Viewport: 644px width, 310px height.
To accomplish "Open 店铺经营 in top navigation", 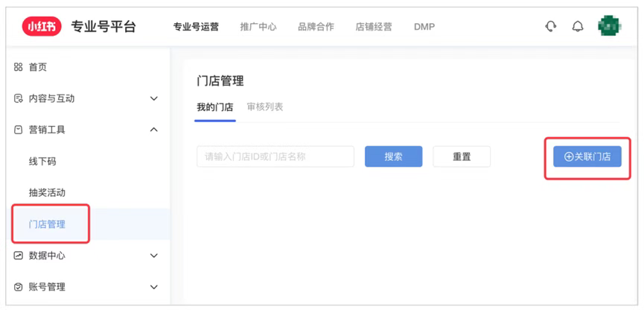I will tap(374, 27).
